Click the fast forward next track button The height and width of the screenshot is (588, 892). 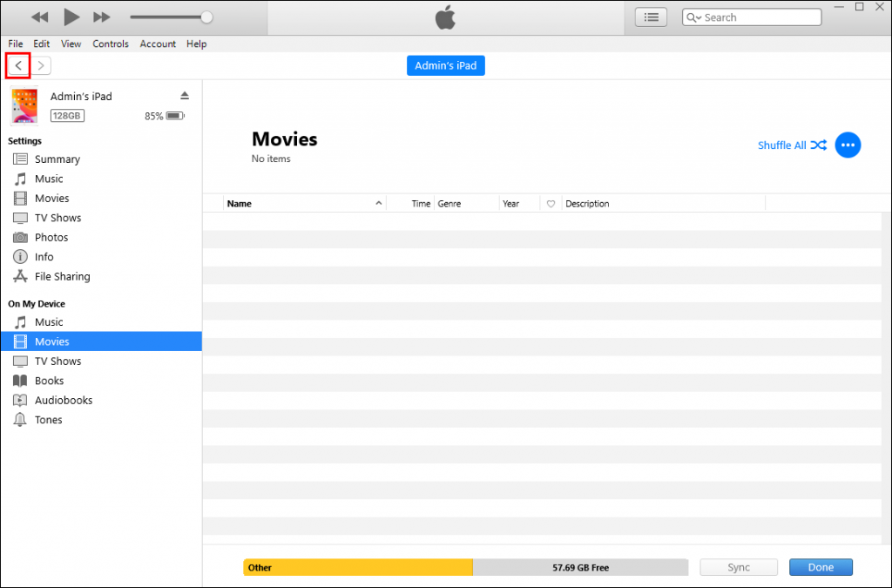pos(102,17)
